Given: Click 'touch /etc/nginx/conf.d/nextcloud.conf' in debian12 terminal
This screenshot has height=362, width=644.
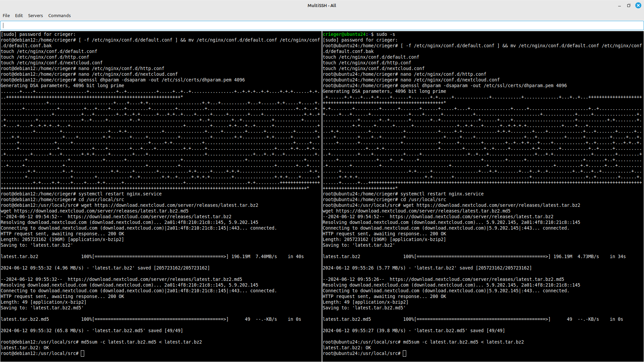Looking at the screenshot, I should click(x=52, y=63).
